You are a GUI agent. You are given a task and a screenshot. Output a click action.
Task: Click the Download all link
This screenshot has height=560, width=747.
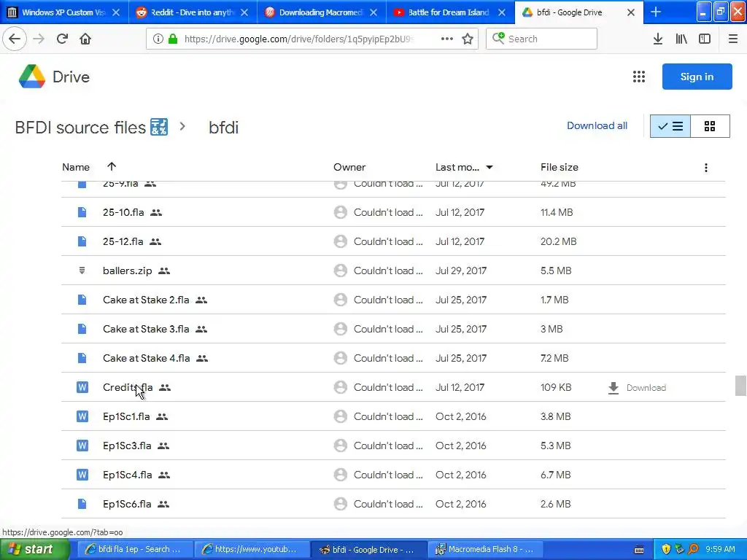[x=597, y=125]
